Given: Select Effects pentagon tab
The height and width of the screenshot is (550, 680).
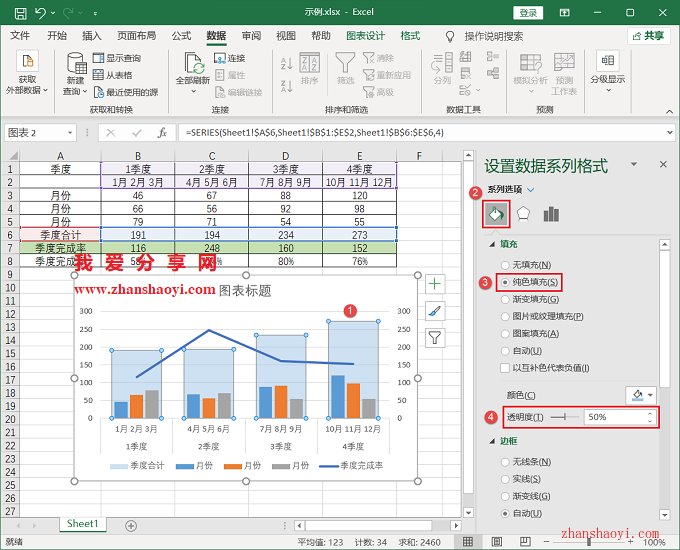Looking at the screenshot, I should pyautogui.click(x=523, y=214).
